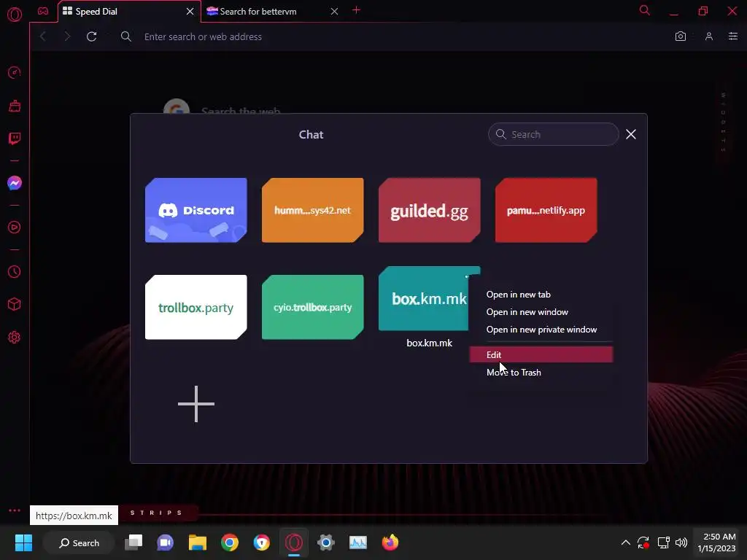Open Twitch panel in sidebar
Image resolution: width=747 pixels, height=560 pixels.
point(15,139)
